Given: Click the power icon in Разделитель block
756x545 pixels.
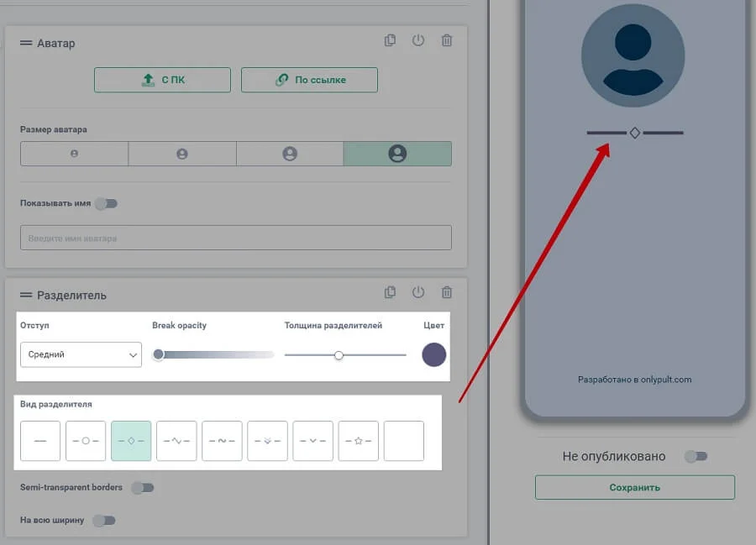Looking at the screenshot, I should 418,292.
